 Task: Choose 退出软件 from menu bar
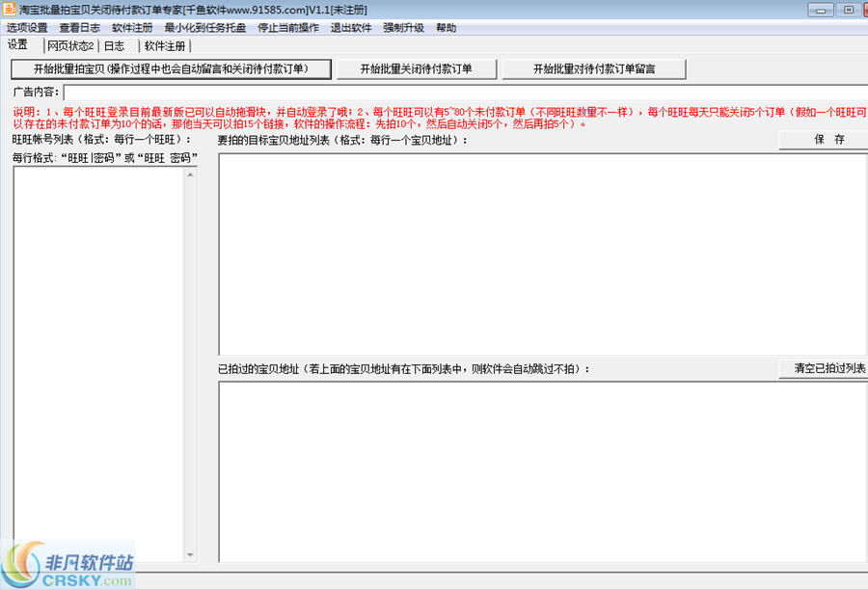point(351,28)
